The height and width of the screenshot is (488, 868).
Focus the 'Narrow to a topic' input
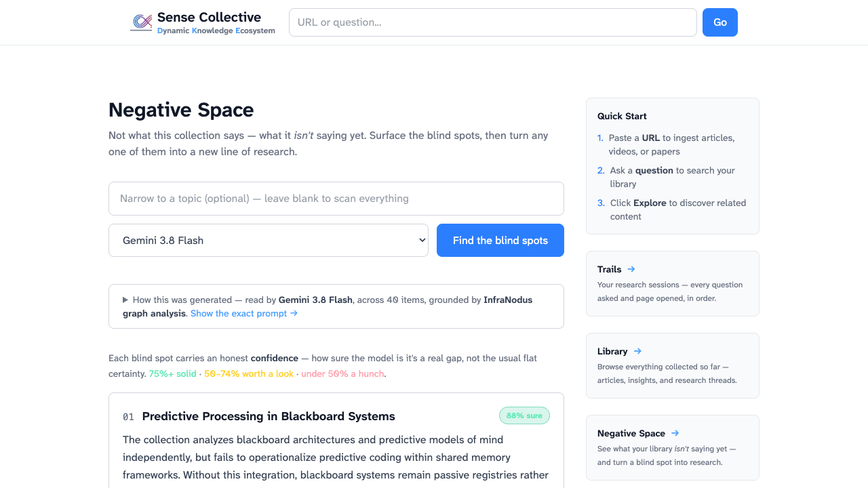336,199
